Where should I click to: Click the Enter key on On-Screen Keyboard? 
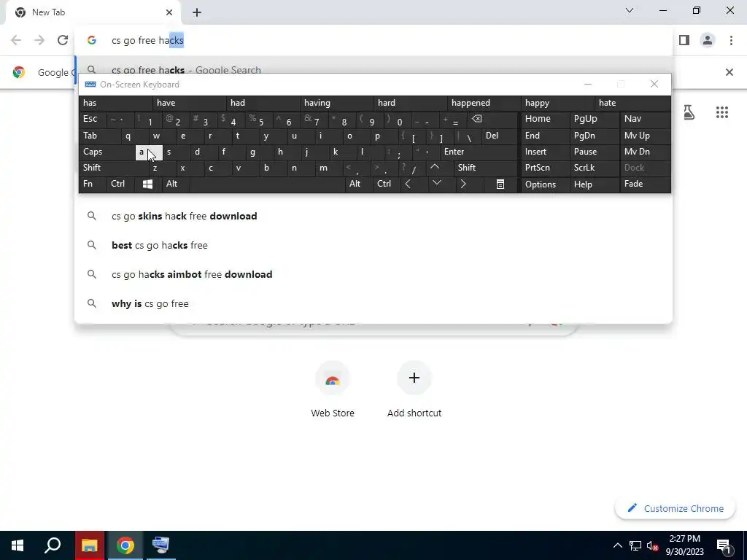point(478,152)
